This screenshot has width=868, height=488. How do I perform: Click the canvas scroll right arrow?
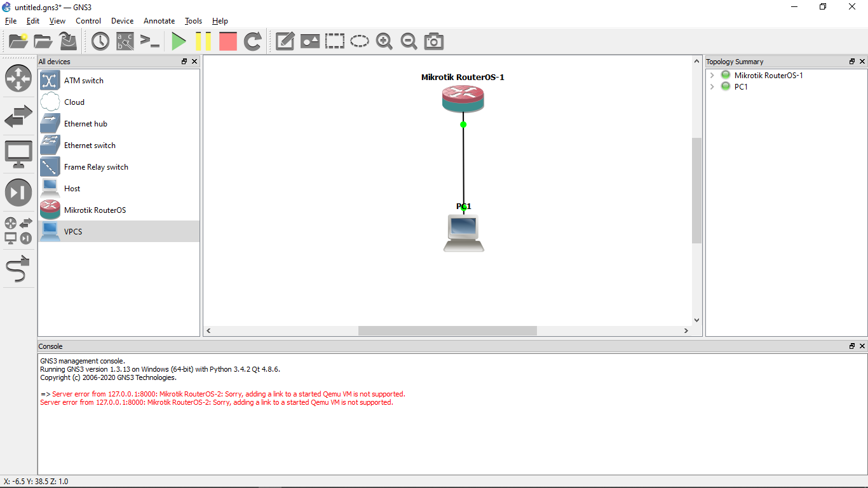[x=686, y=331]
